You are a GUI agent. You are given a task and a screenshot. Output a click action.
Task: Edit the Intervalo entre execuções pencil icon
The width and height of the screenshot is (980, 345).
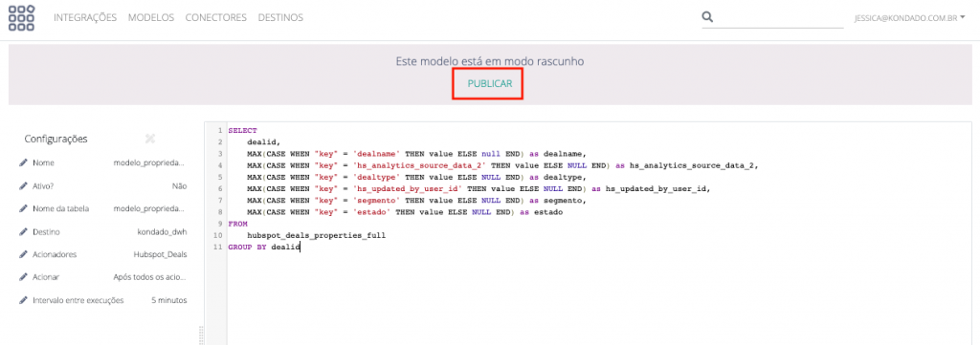pyautogui.click(x=23, y=300)
